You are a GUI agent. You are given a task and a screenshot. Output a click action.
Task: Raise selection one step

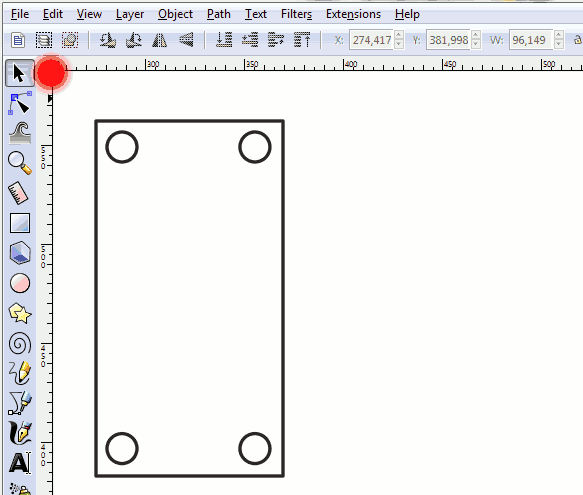276,40
